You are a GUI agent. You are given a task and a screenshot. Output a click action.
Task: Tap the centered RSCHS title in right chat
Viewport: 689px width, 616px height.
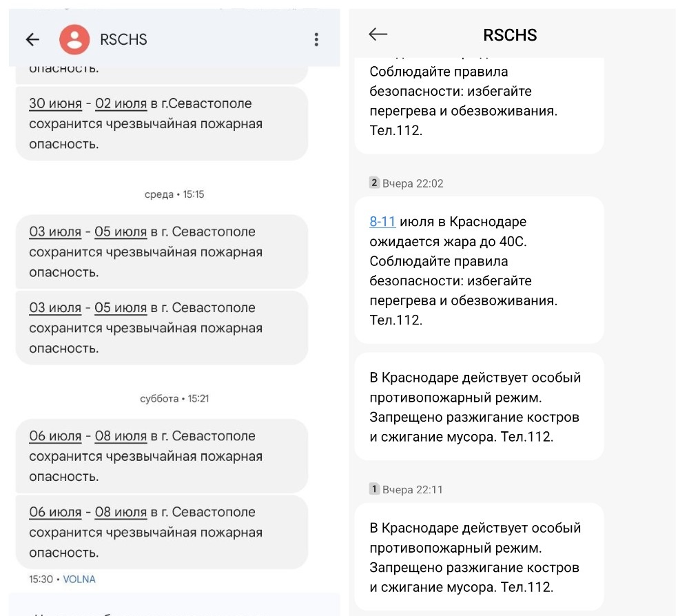(510, 36)
